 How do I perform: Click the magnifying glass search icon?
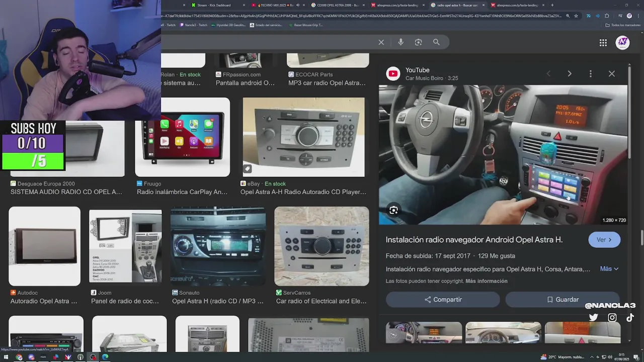[436, 42]
